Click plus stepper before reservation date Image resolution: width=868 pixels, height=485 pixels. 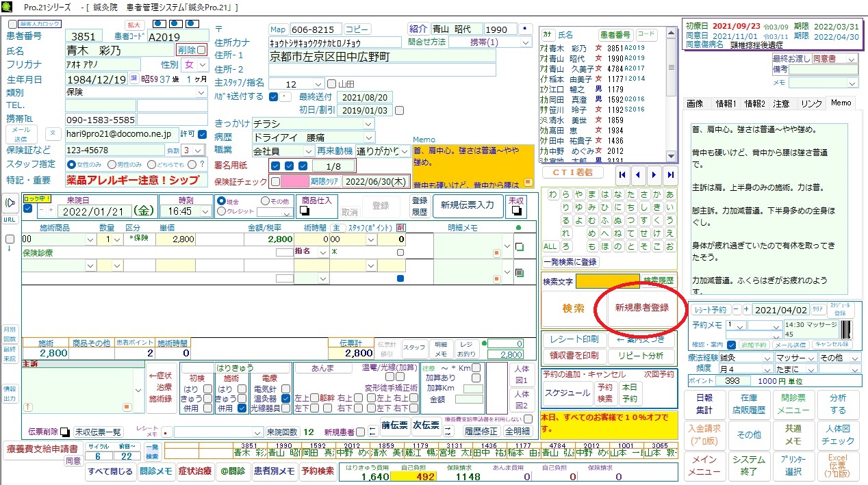click(746, 310)
